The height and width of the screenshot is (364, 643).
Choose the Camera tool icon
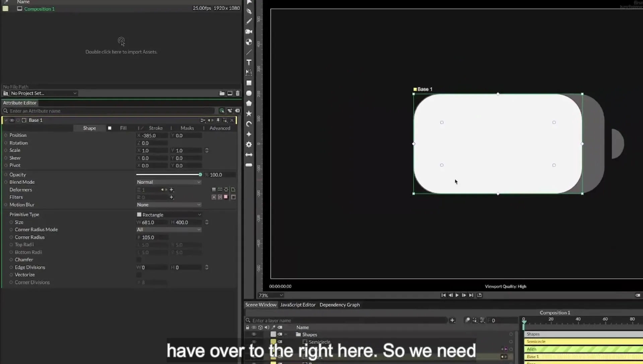249,31
